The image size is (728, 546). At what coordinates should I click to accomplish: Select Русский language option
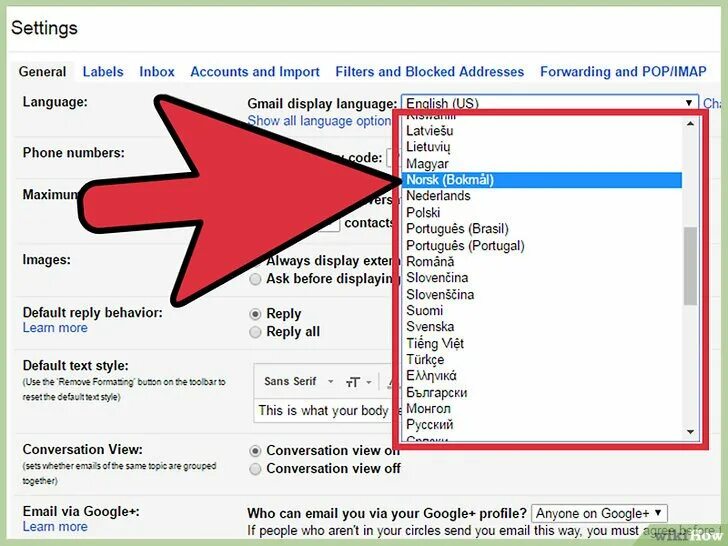pos(541,425)
